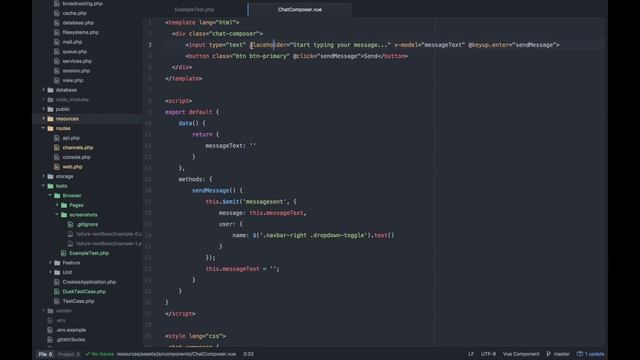Click the .env.example file icon
The width and height of the screenshot is (640, 360).
(50, 330)
